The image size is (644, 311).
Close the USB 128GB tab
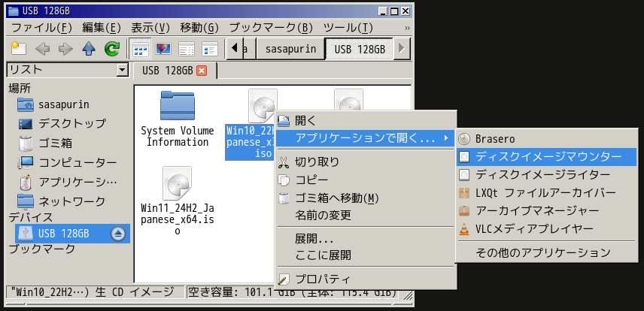pos(202,71)
